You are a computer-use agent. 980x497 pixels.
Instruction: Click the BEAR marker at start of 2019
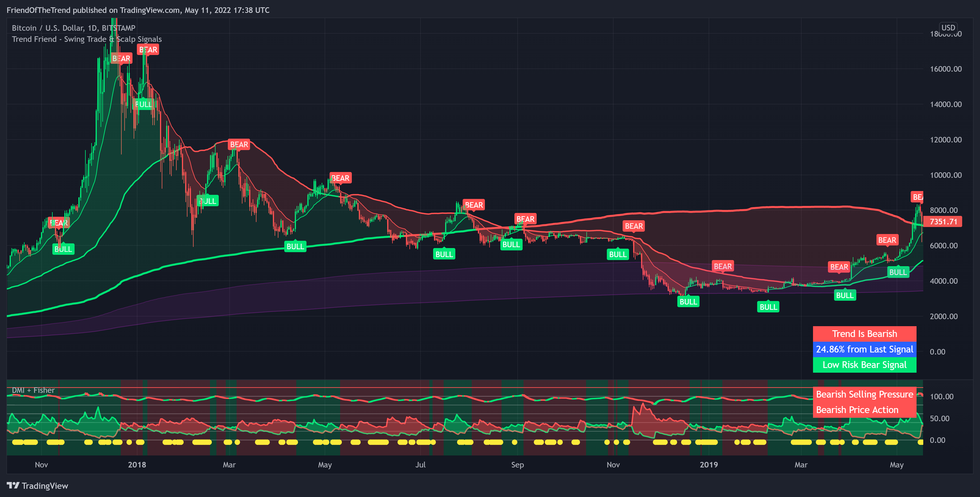723,266
